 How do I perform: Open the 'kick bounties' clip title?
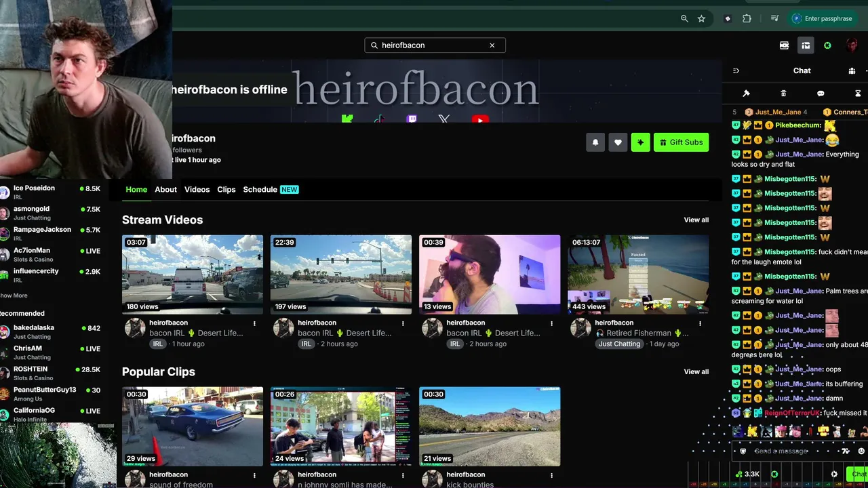tap(470, 484)
